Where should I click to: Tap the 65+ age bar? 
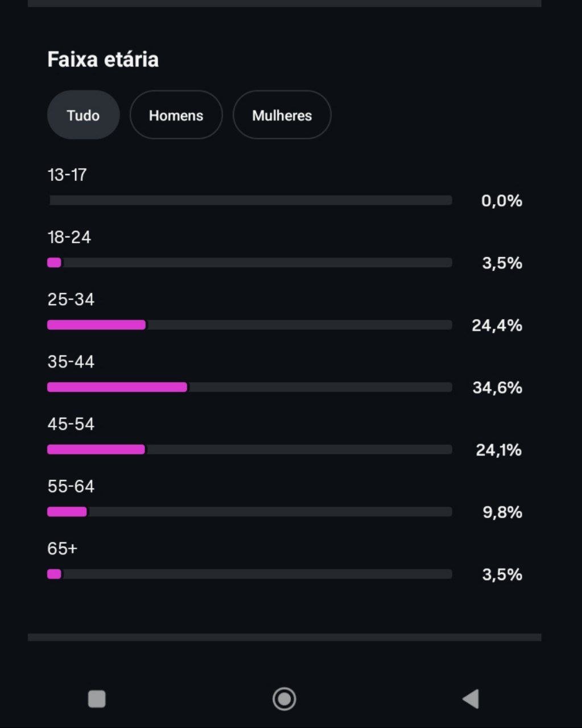coord(55,574)
